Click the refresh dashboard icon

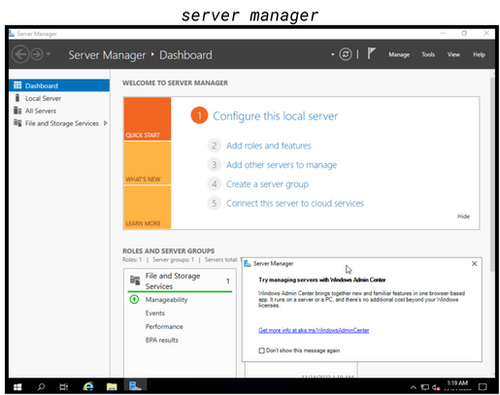coord(345,54)
